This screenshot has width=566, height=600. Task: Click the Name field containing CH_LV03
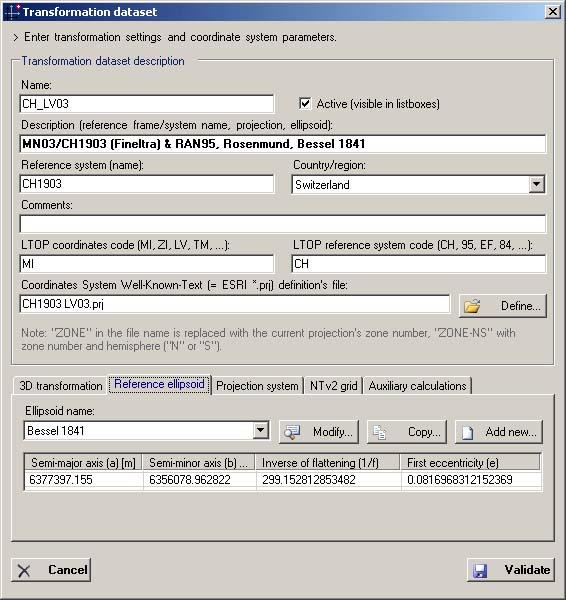coord(147,104)
